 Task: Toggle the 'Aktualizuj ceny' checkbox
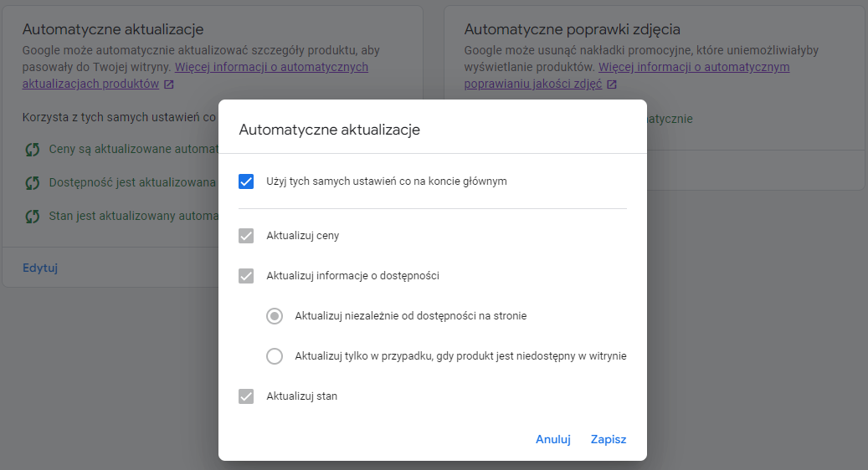(x=246, y=236)
